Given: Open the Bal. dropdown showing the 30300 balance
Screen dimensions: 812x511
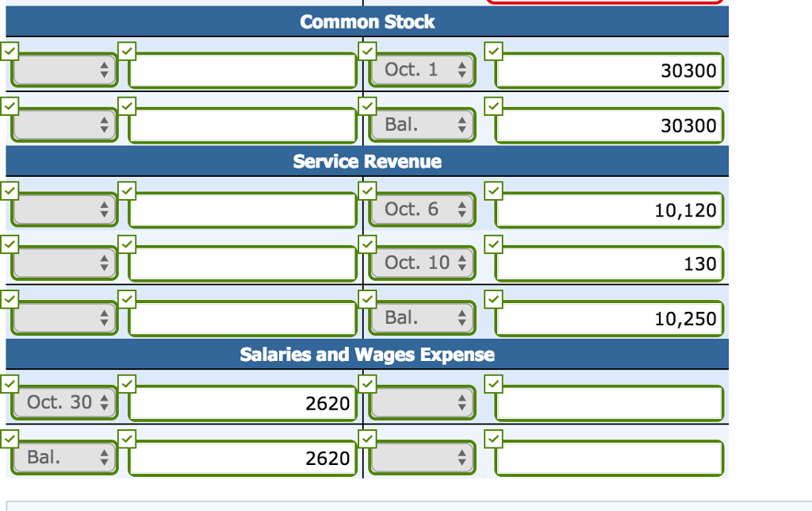Looking at the screenshot, I should point(421,124).
